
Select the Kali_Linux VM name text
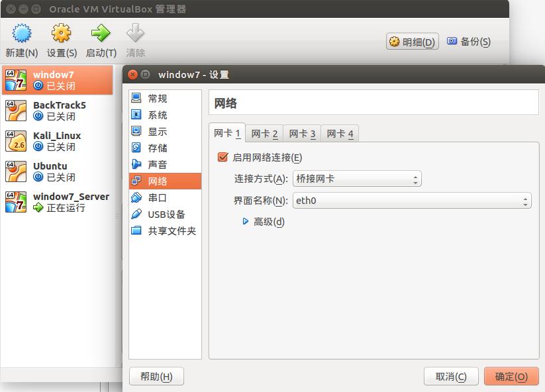coord(57,136)
